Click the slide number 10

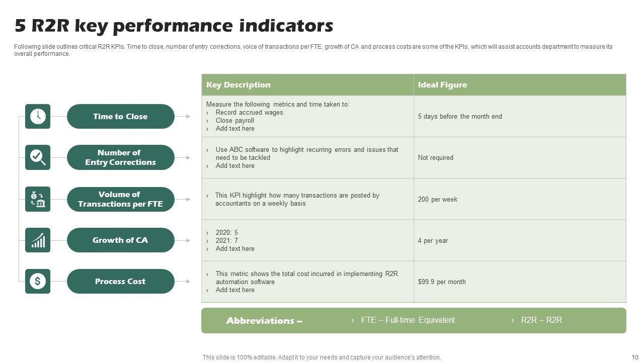(x=634, y=357)
